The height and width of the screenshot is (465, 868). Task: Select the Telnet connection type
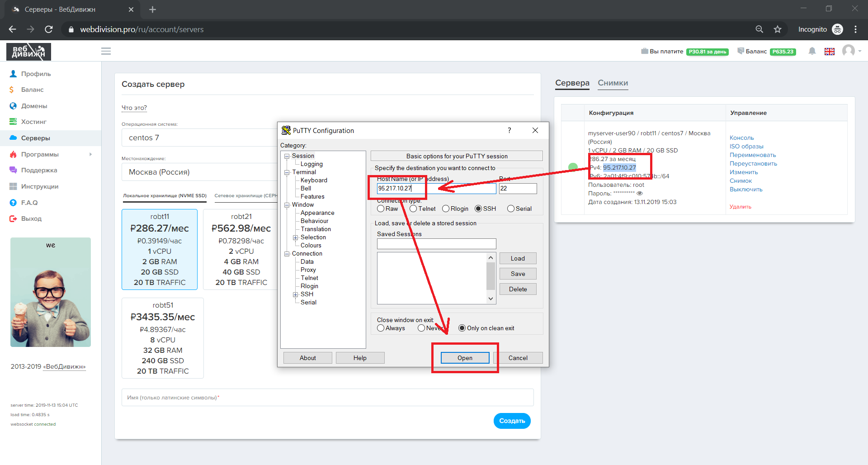pyautogui.click(x=413, y=209)
